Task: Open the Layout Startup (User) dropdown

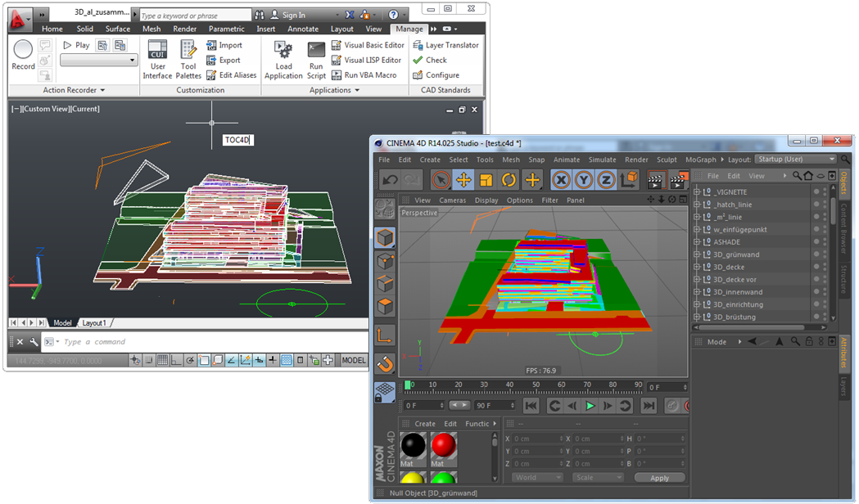Action: click(x=796, y=160)
